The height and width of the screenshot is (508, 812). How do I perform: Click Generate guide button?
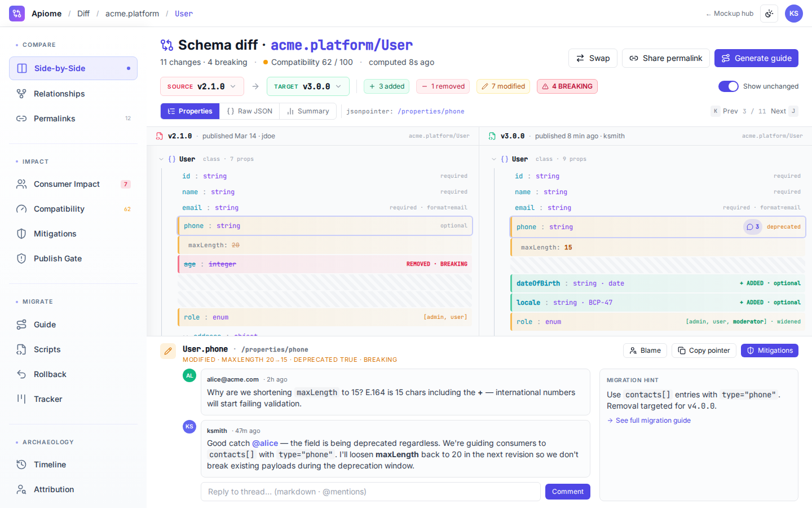click(x=756, y=58)
